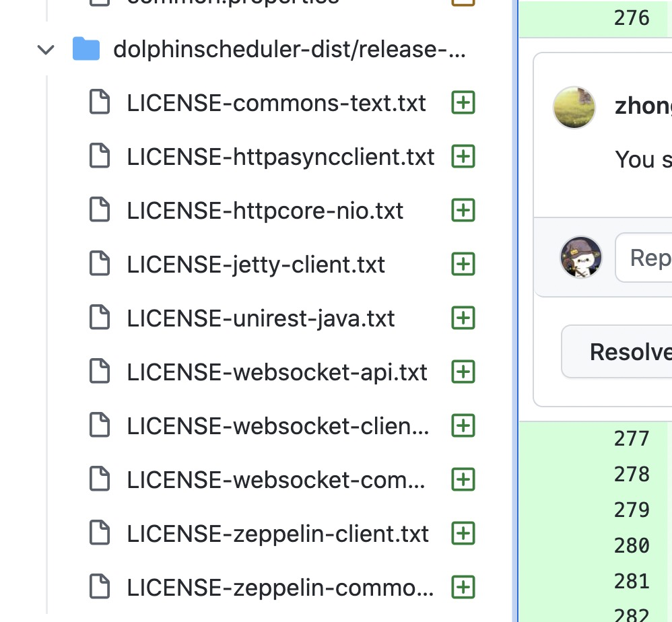Open LICENSE-websocket-api.txt file
Image resolution: width=672 pixels, height=622 pixels.
(277, 372)
